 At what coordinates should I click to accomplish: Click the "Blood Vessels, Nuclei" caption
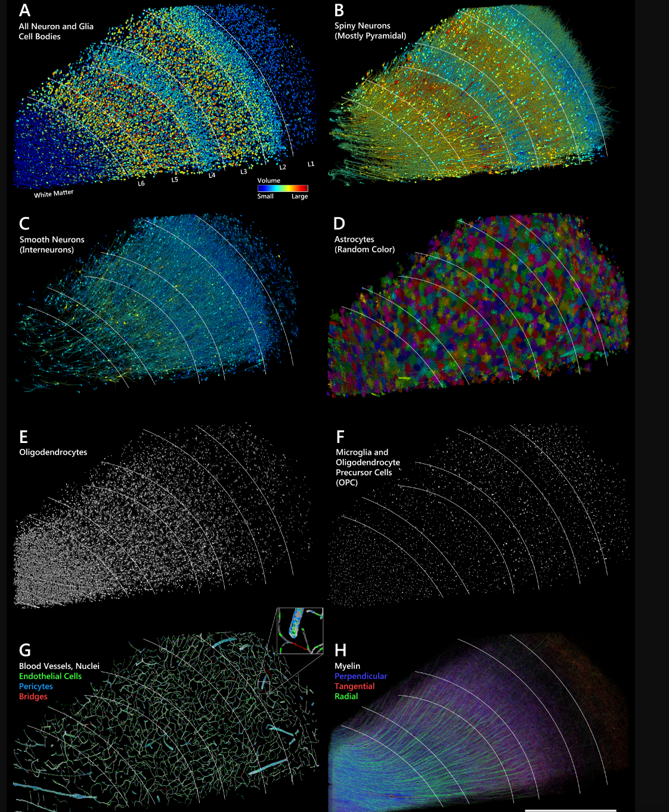[x=59, y=666]
